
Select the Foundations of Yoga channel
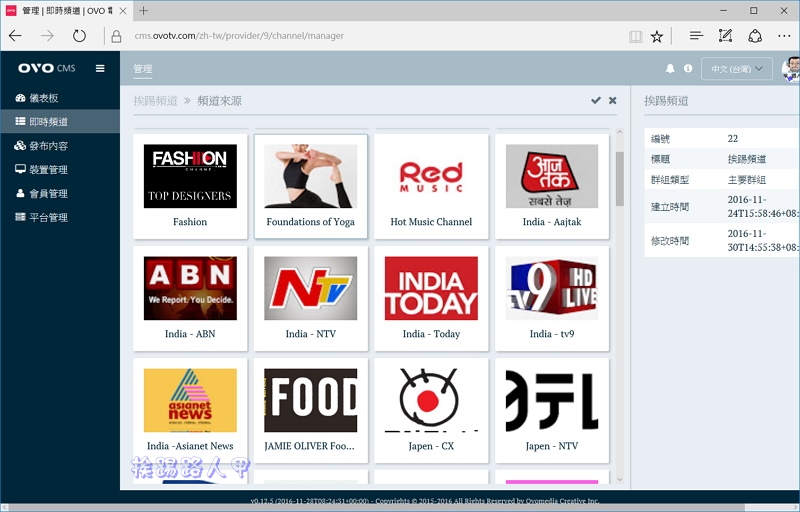310,186
